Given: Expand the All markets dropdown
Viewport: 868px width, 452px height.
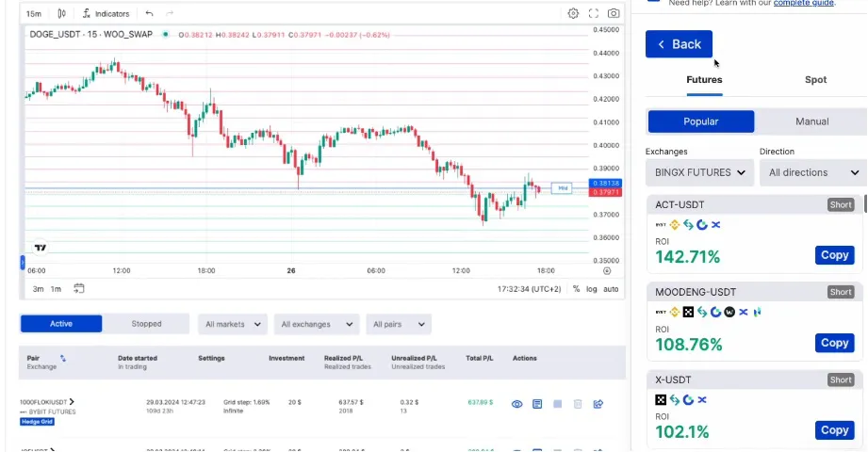Looking at the screenshot, I should [x=231, y=324].
